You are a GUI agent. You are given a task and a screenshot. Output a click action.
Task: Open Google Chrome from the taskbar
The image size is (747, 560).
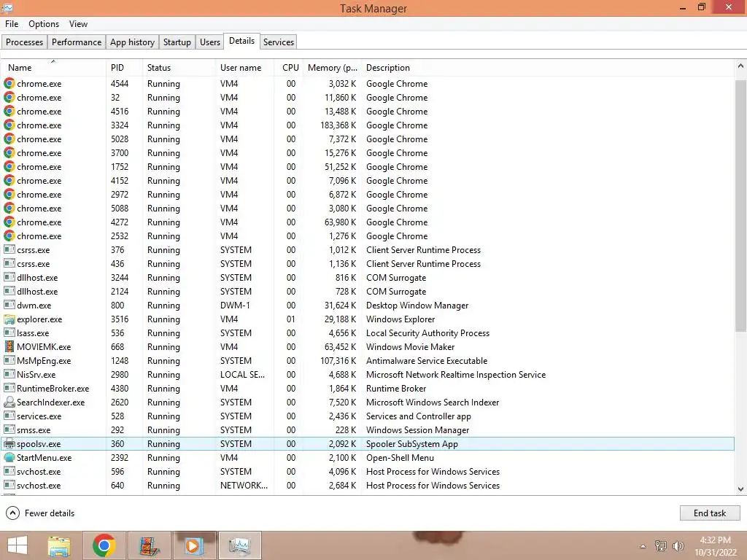click(x=104, y=545)
